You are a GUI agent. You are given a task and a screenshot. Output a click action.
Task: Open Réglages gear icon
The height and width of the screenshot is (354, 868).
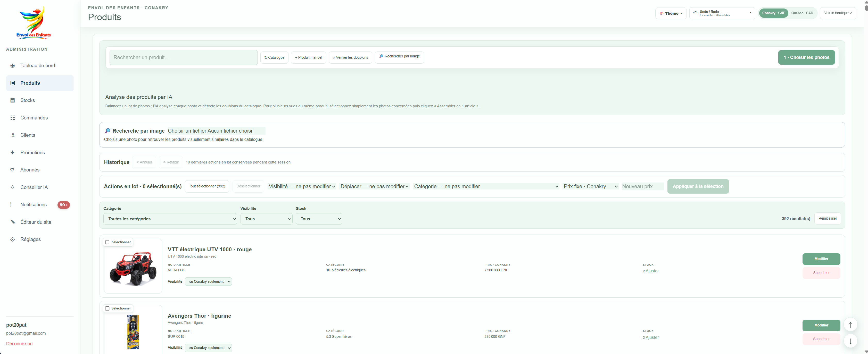(x=12, y=239)
